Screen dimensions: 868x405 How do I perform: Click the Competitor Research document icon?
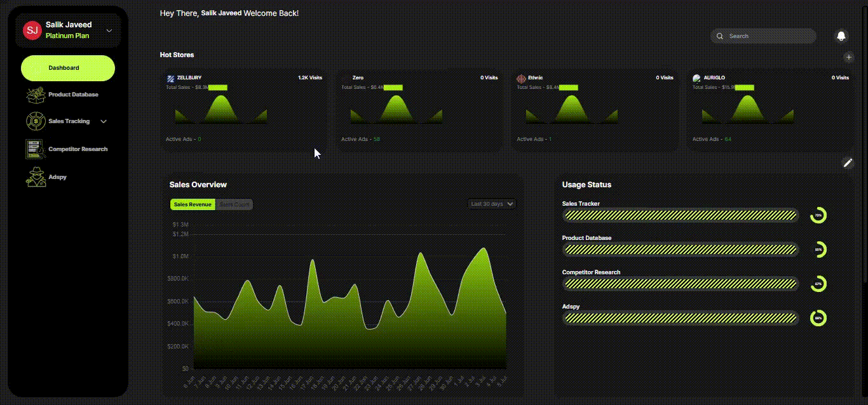[36, 149]
